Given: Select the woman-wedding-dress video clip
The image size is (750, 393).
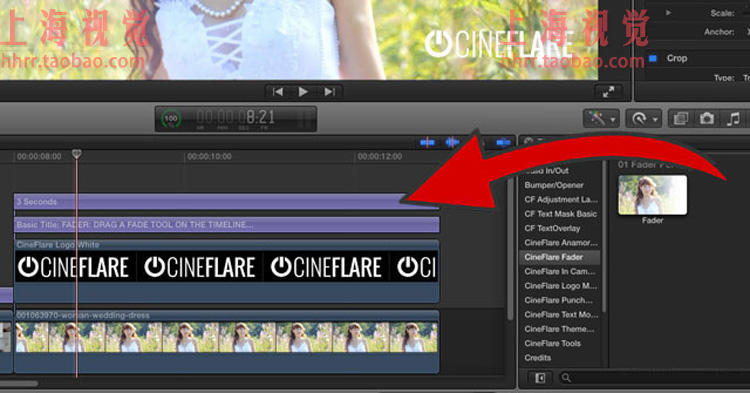Looking at the screenshot, I should pos(226,341).
